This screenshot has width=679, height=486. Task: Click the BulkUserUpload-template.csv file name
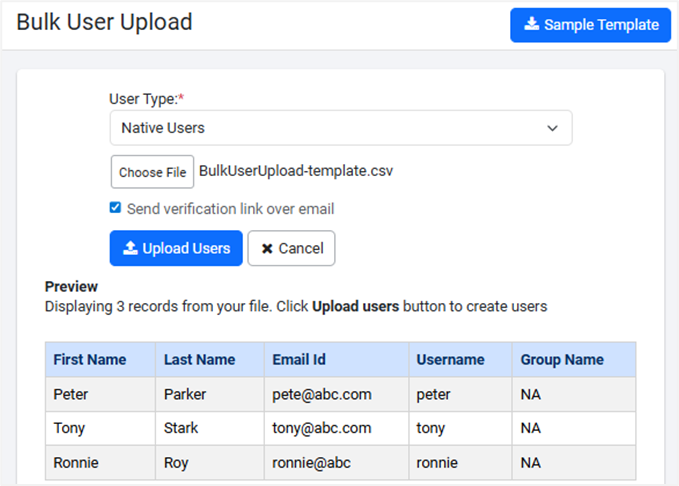296,171
